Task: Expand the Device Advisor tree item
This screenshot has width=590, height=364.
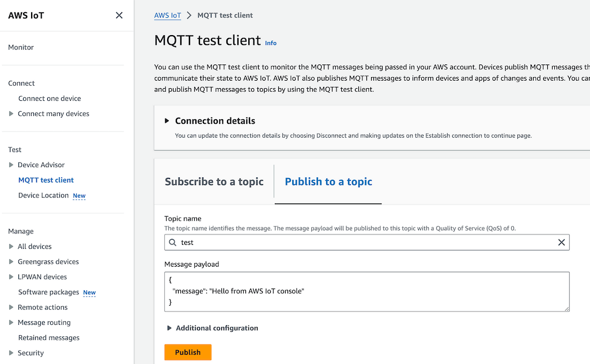Action: point(12,165)
